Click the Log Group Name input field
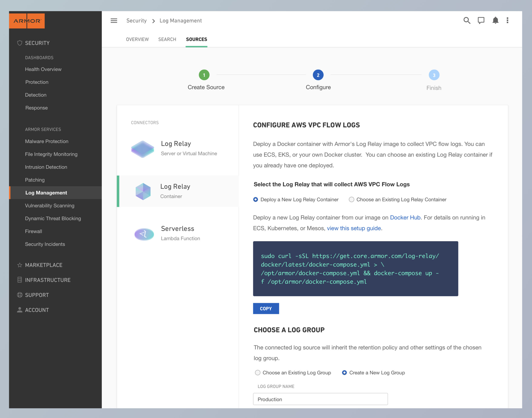This screenshot has width=532, height=418. pos(320,399)
